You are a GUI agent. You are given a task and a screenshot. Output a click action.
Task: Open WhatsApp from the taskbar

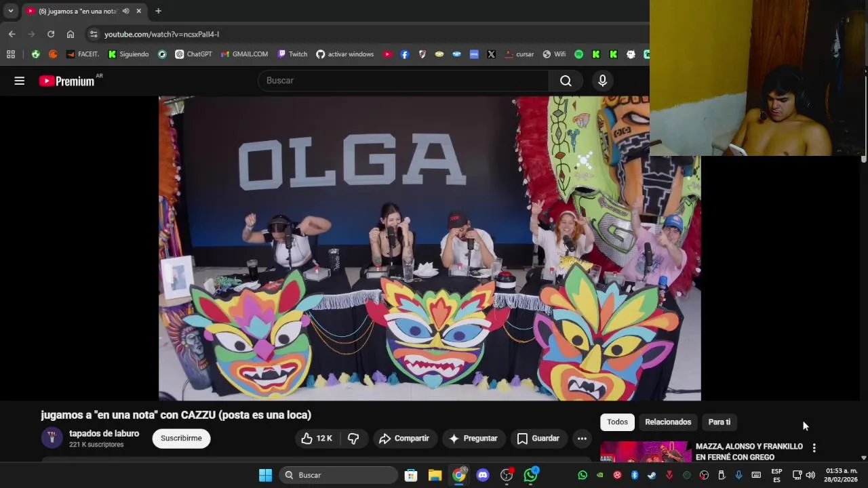531,475
